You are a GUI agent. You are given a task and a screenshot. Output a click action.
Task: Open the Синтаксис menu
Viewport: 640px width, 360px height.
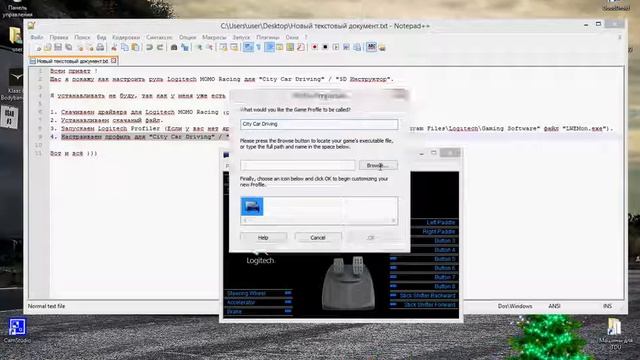coord(159,37)
